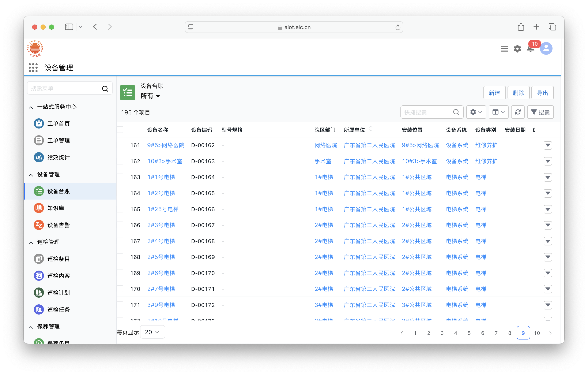588x375 pixels.
Task: Collapse 巡检管理 sidebar group
Action: pos(31,242)
